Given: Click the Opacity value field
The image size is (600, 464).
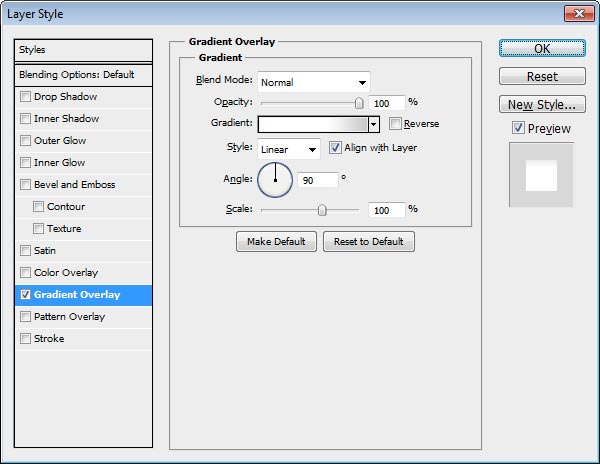Looking at the screenshot, I should coord(386,103).
